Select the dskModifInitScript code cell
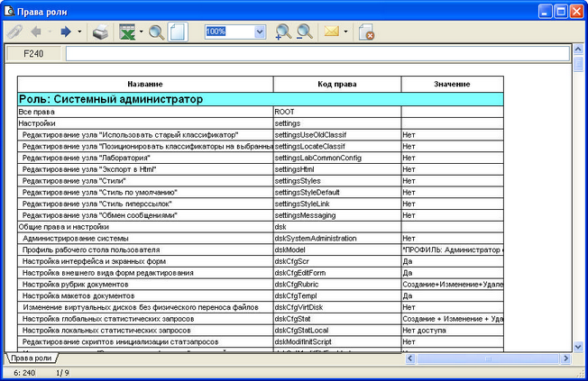This screenshot has height=381, width=588. pyautogui.click(x=337, y=342)
